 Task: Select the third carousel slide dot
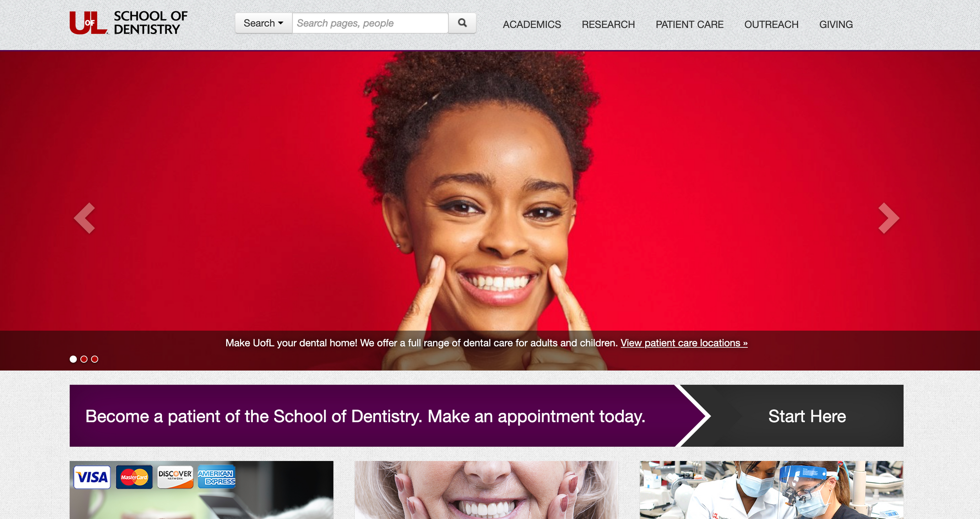[x=95, y=359]
